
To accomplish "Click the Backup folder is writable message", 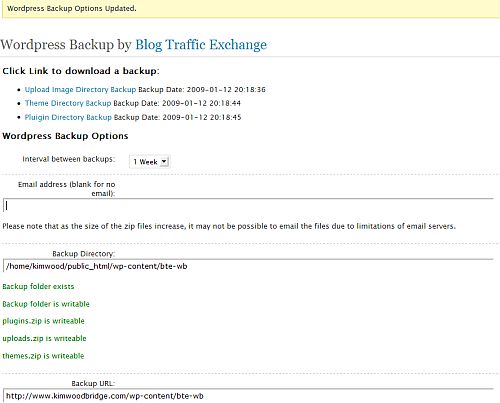I will (x=46, y=304).
